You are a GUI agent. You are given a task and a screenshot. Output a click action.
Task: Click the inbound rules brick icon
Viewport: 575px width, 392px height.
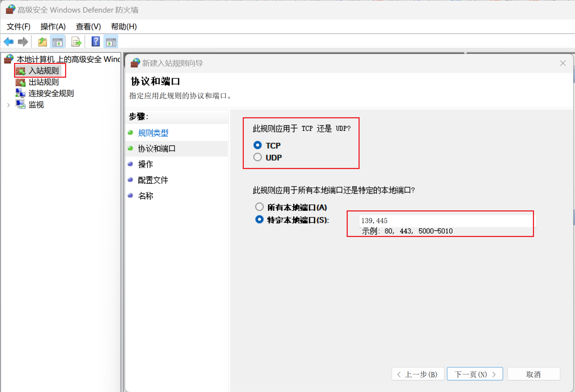coord(20,71)
